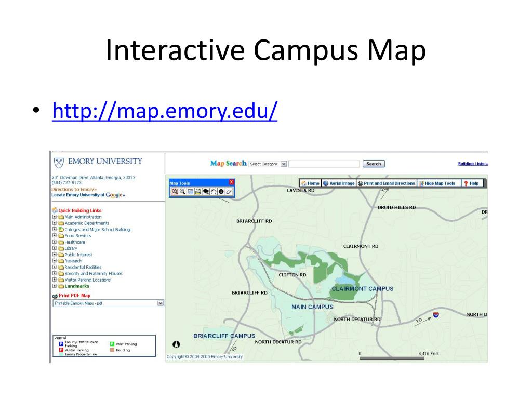Expand the Public Interest folder
Viewport: 532px width, 399px height.
click(x=54, y=255)
